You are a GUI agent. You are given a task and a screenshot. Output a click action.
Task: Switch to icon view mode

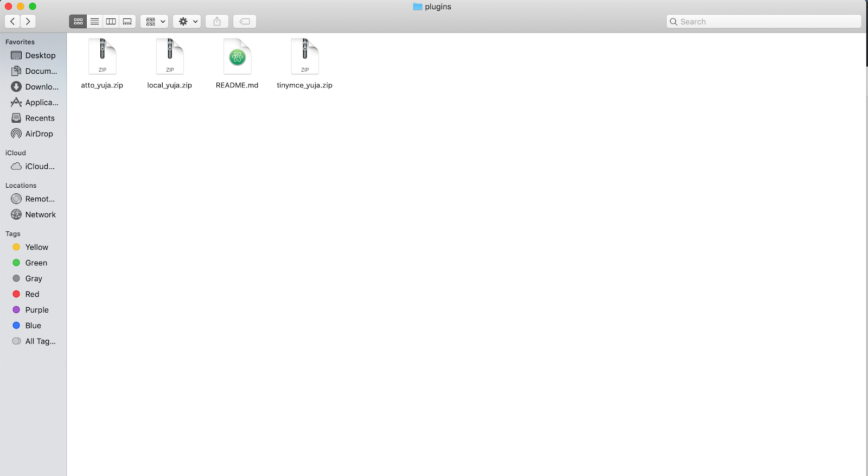78,22
